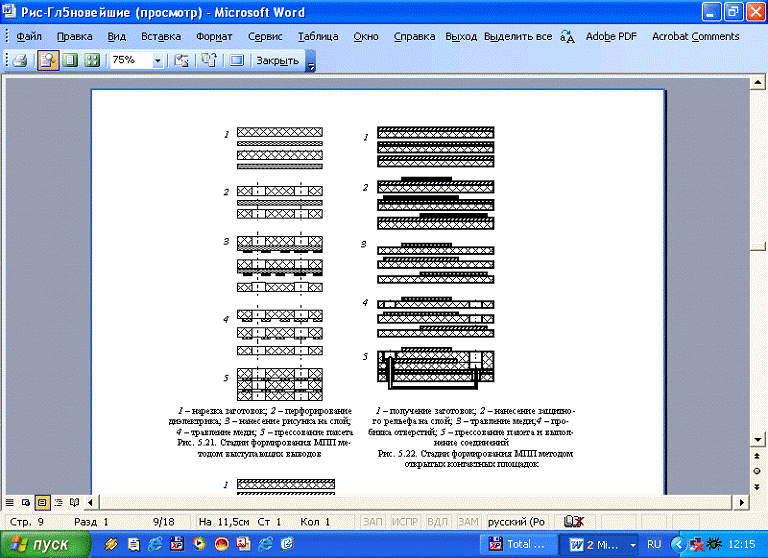Viewport: 768px width, 558px height.
Task: Click the 12:15 system clock
Action: (x=742, y=544)
